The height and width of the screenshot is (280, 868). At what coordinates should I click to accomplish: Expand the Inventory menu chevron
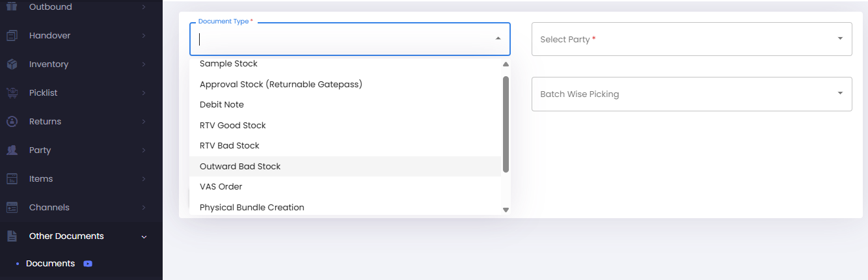coord(144,64)
